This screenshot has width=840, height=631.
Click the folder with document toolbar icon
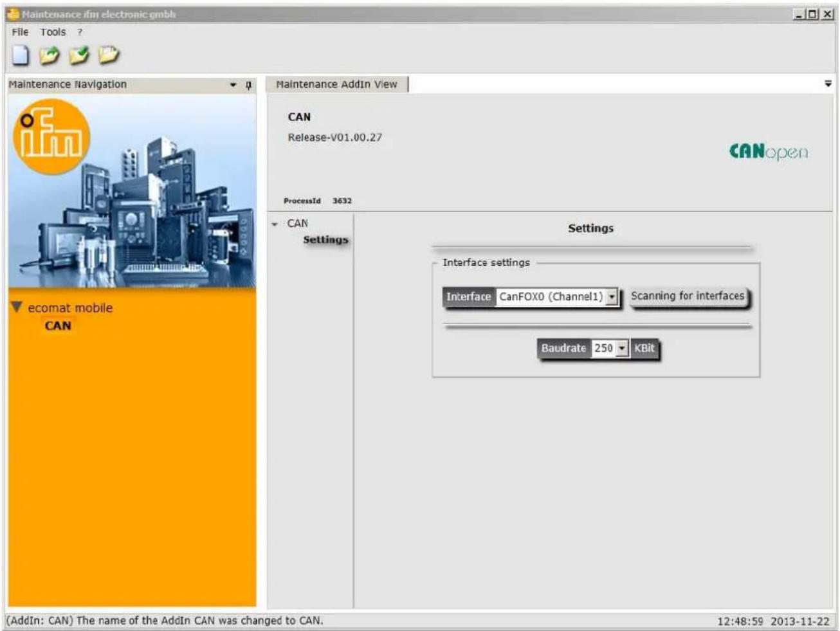click(109, 55)
